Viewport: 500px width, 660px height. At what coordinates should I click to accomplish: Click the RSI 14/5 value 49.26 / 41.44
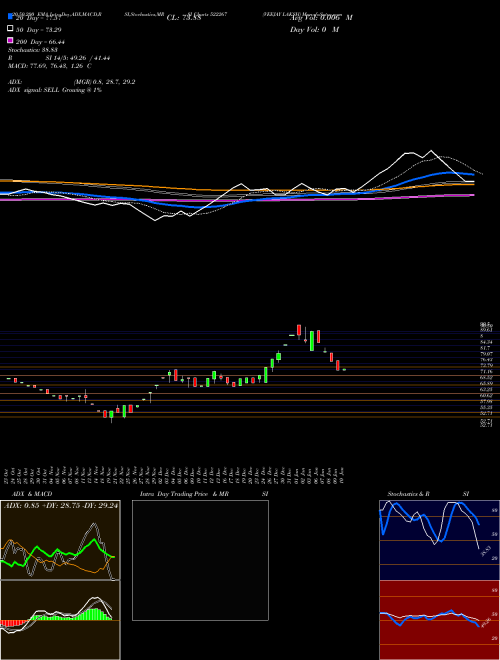[x=90, y=58]
